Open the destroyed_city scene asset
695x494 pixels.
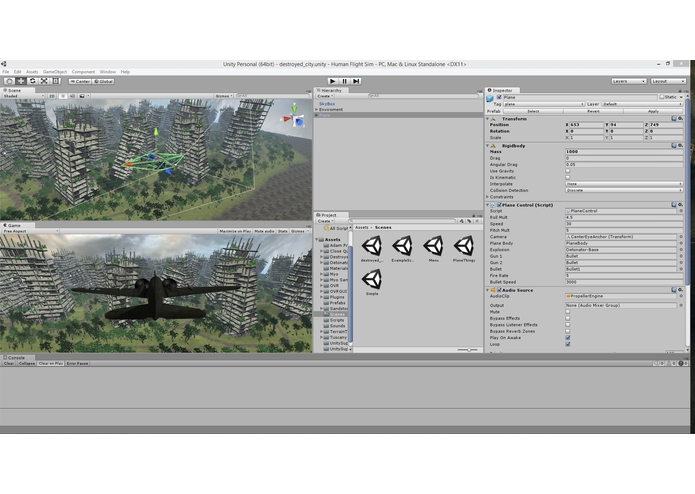[371, 249]
